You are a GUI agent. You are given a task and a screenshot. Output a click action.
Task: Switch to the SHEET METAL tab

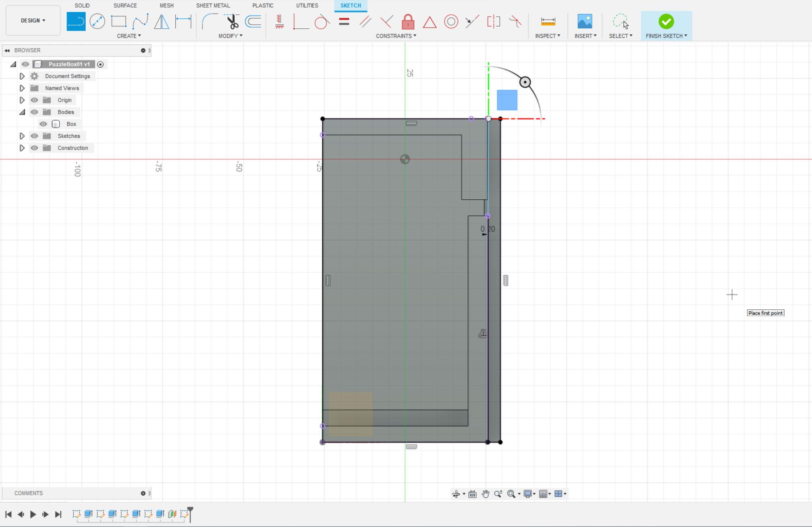click(213, 6)
